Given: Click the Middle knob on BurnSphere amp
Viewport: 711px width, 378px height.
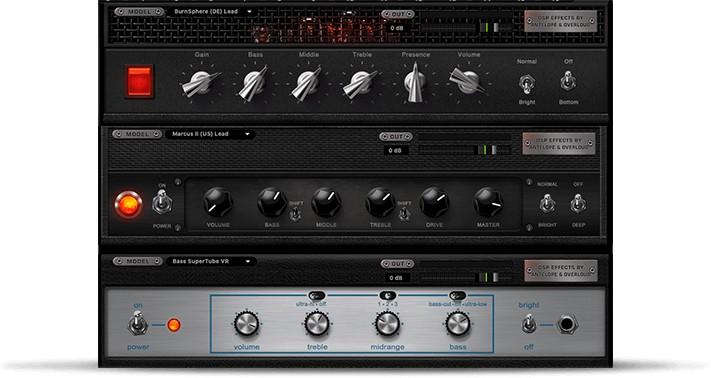Looking at the screenshot, I should point(307,83).
